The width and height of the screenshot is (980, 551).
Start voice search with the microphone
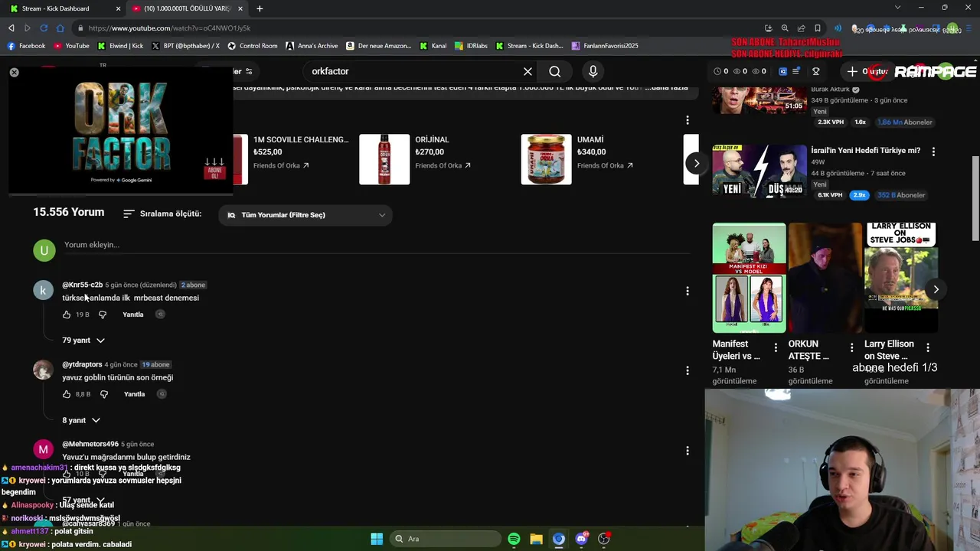pyautogui.click(x=593, y=71)
